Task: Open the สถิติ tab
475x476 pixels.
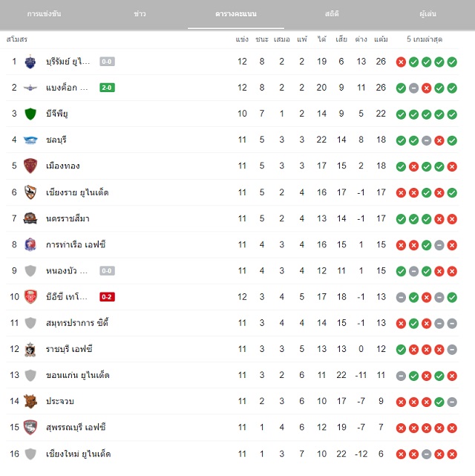Action: (x=332, y=14)
